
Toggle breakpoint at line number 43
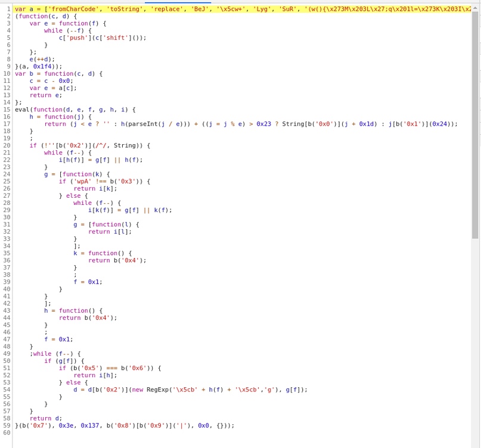click(7, 310)
